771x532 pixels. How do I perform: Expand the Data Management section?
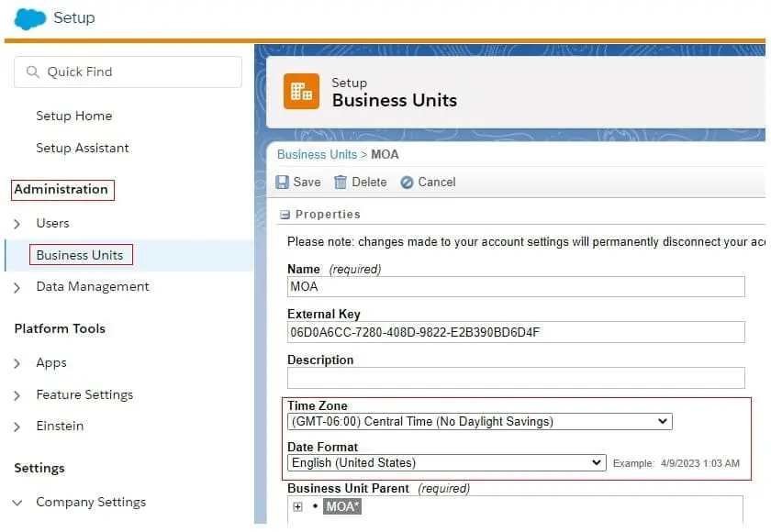point(17,287)
